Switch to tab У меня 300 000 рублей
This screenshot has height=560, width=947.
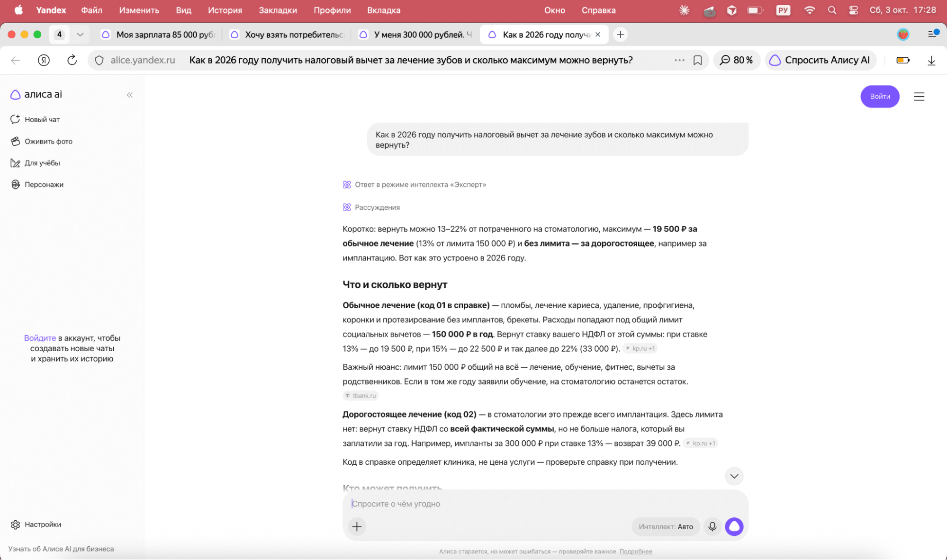(416, 35)
